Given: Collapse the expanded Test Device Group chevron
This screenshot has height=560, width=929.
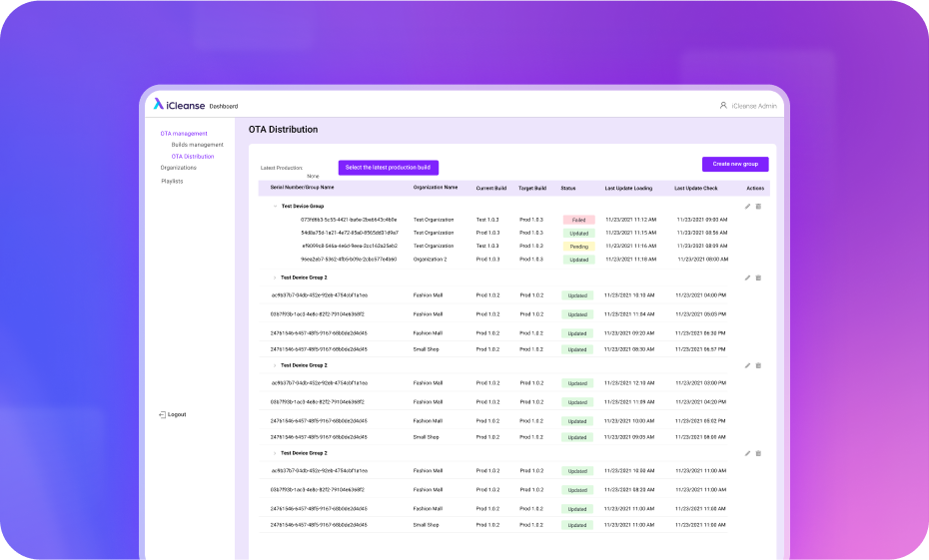Looking at the screenshot, I should [x=275, y=207].
